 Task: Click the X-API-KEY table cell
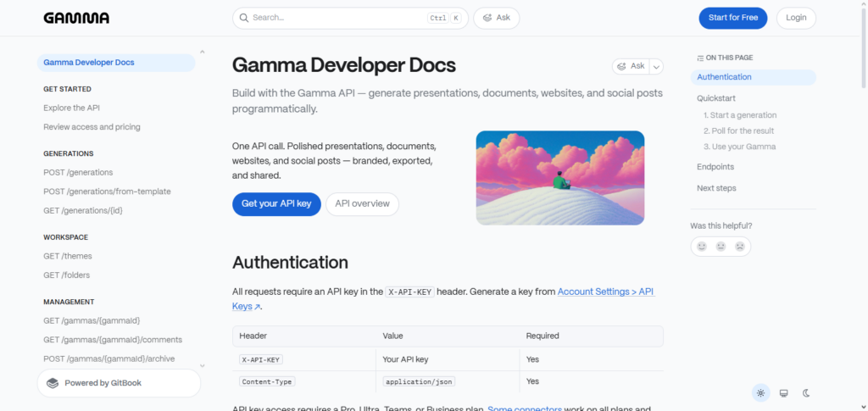click(x=304, y=359)
